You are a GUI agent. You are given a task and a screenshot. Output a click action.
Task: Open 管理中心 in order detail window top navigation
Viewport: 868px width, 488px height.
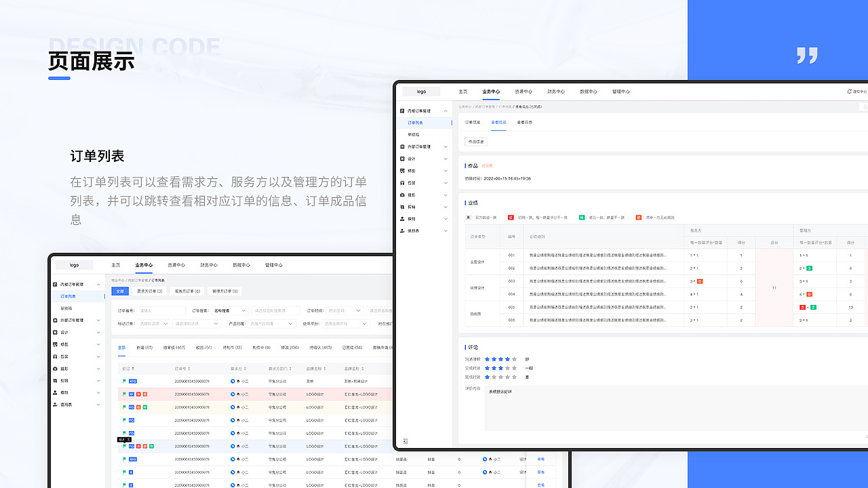tap(621, 91)
